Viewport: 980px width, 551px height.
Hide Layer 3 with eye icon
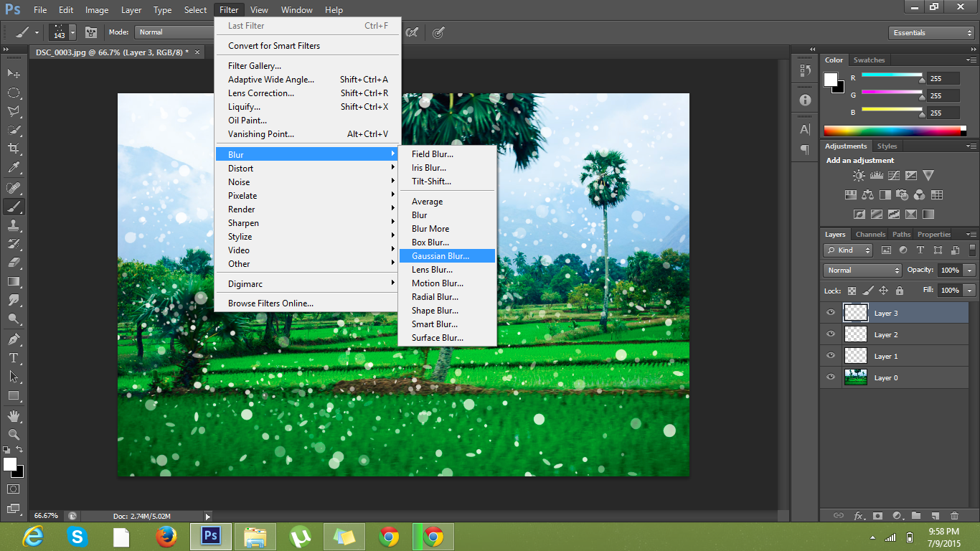(x=831, y=313)
